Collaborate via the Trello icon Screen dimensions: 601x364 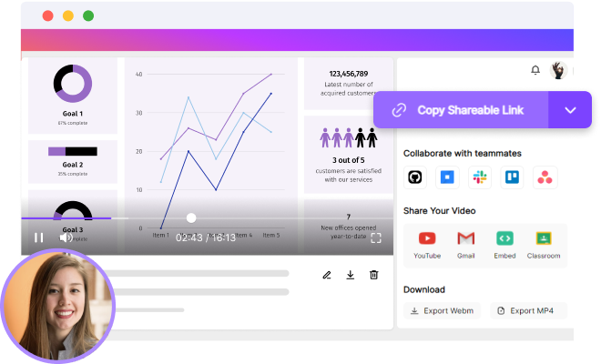(x=512, y=177)
